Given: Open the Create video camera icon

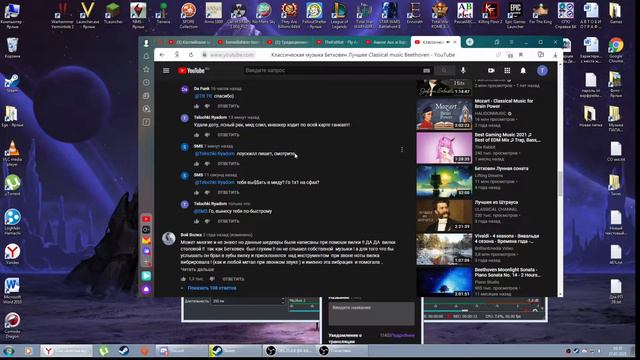Looking at the screenshot, I should pyautogui.click(x=491, y=71).
